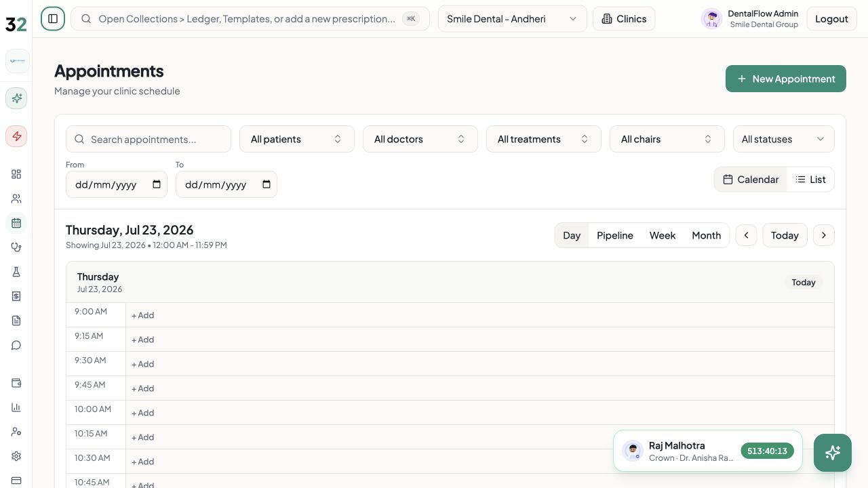Add appointment at 9:45 AM slot

[x=142, y=388]
